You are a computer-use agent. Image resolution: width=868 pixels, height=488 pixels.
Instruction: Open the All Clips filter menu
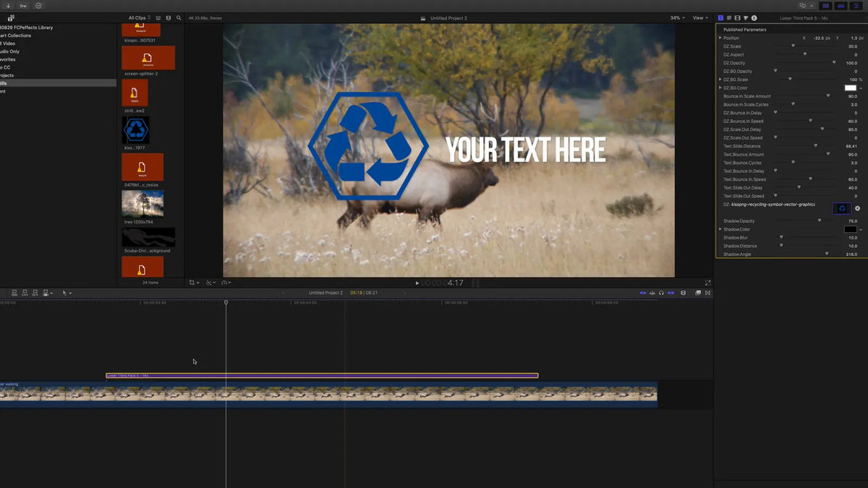click(140, 17)
